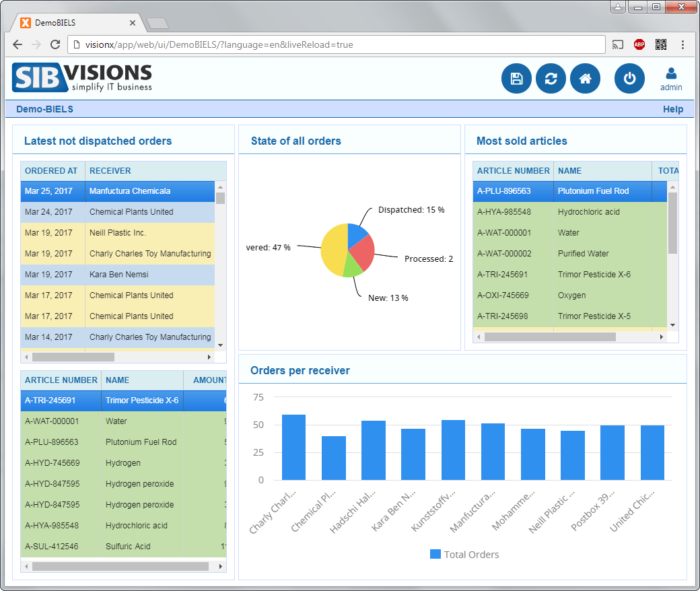Viewport: 700px width, 591px height.
Task: Click the right arrow of Most sold articles scrollbar
Action: click(x=661, y=337)
